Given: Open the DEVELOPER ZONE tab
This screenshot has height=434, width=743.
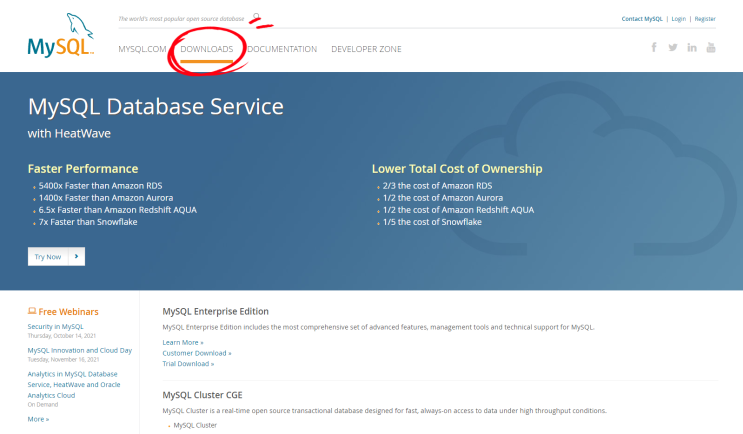Looking at the screenshot, I should pos(366,49).
